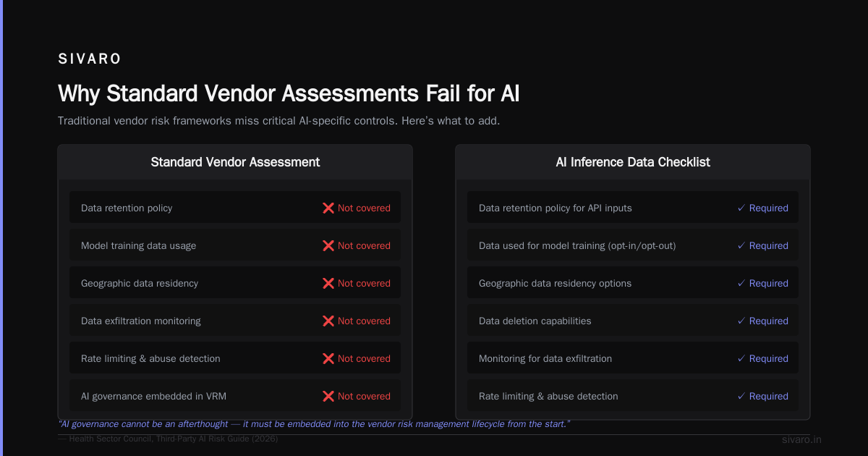Click the title Why Standard Vendor Assessments Fail for AI
868x456 pixels.
coord(289,94)
